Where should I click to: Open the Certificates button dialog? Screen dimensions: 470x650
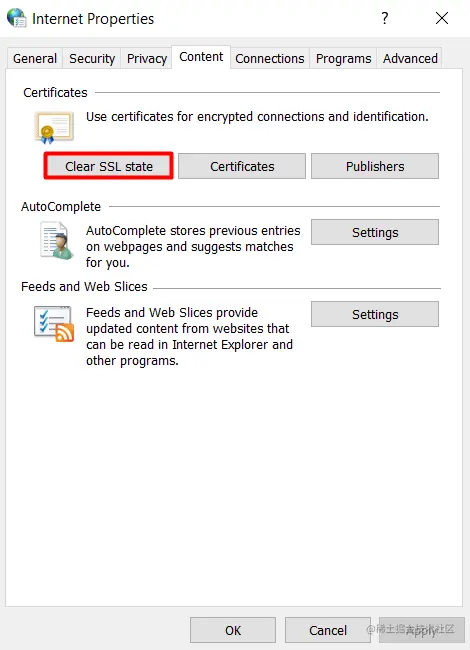point(242,166)
